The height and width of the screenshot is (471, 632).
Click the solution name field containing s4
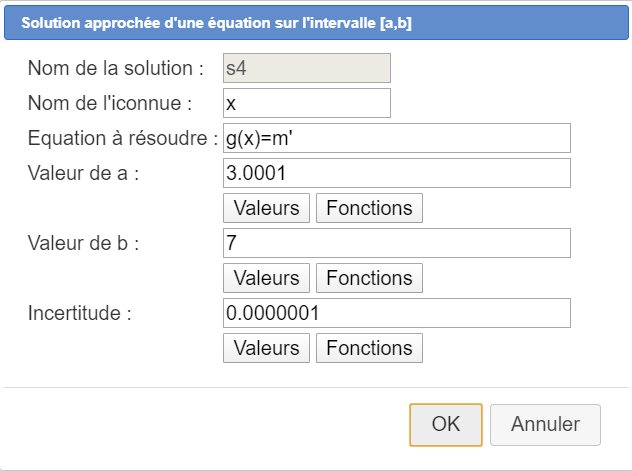[306, 68]
